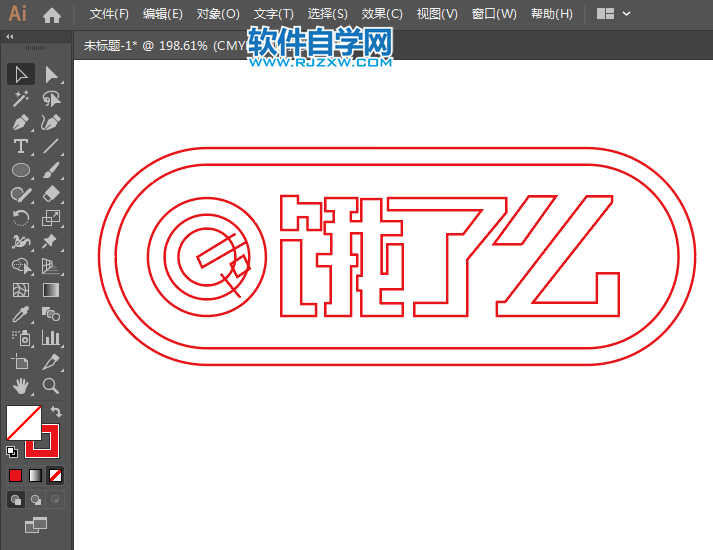
Task: Swap fill and stroke colors
Action: (x=56, y=412)
